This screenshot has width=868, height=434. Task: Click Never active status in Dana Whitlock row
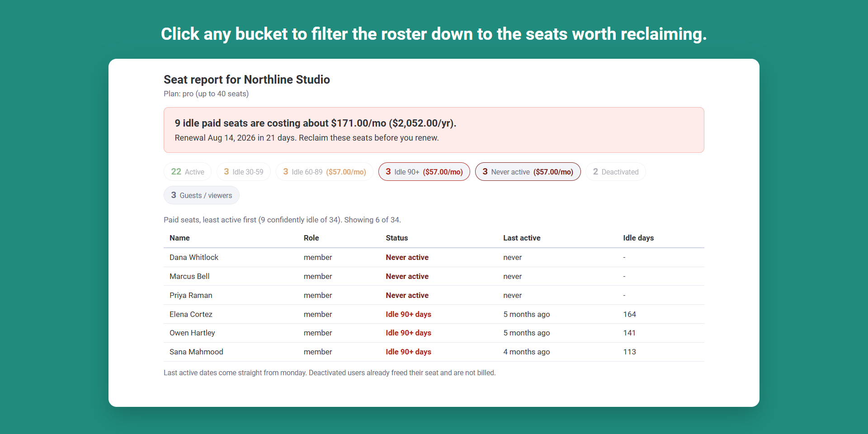[x=407, y=257]
